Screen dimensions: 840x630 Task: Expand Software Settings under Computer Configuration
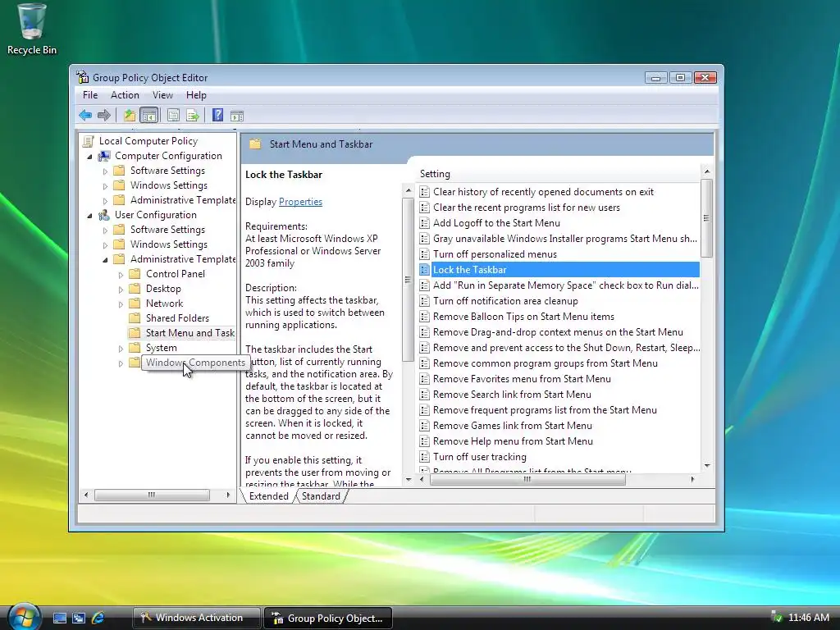pyautogui.click(x=105, y=171)
